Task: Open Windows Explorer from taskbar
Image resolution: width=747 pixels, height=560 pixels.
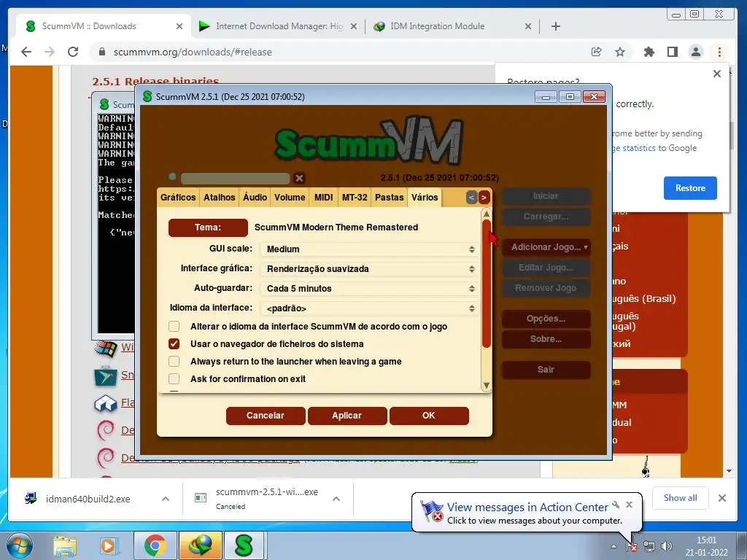Action: [65, 545]
